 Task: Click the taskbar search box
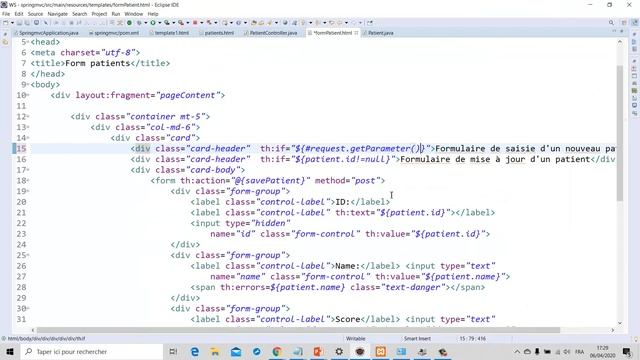pos(92,351)
